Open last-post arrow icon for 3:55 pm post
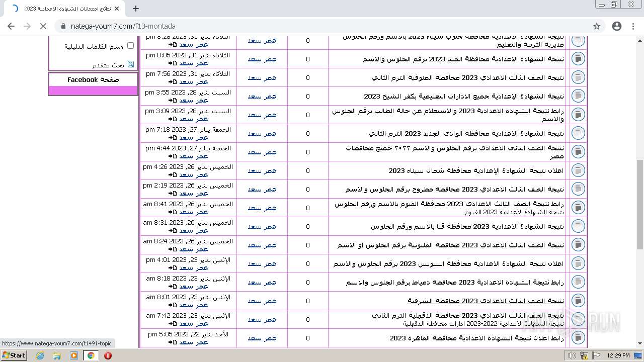 172,101
